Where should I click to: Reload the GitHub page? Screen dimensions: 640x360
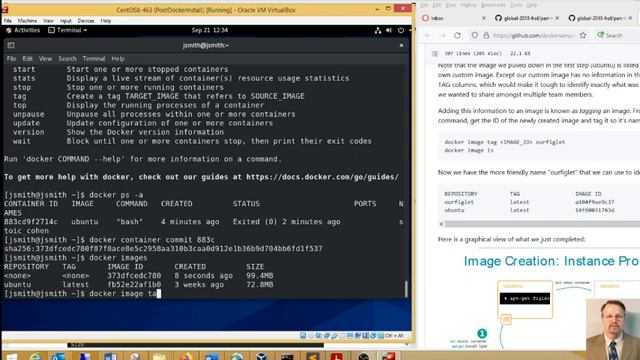(x=458, y=36)
